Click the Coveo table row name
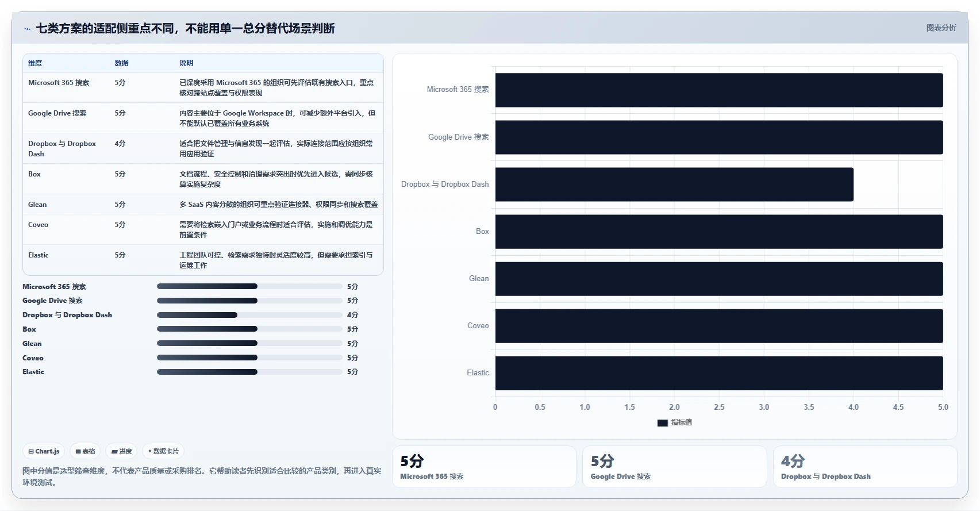This screenshot has width=980, height=511. click(38, 225)
